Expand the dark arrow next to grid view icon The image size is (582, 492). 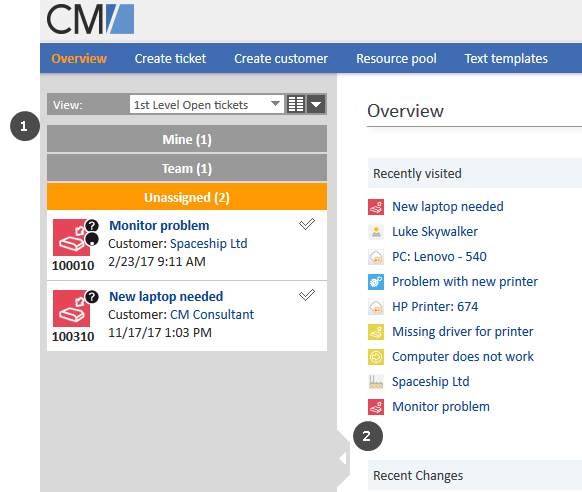pos(316,104)
